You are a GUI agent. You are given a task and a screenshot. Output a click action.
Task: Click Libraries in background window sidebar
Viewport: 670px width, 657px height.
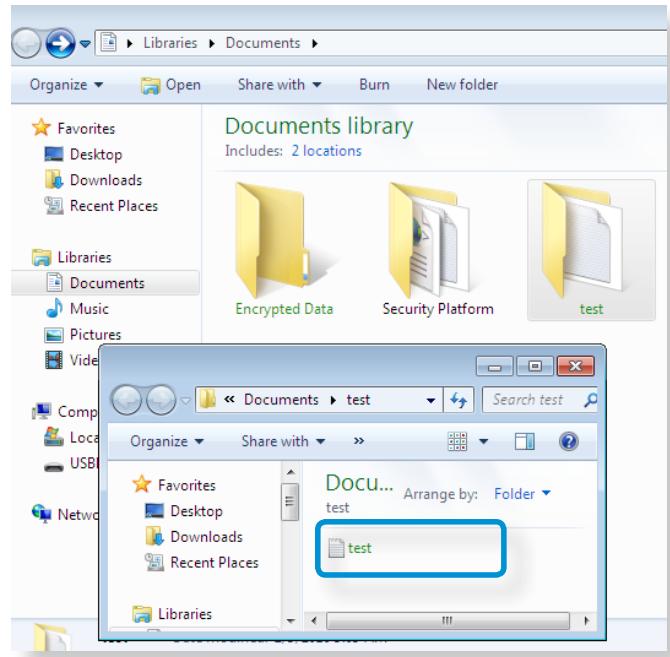pos(72,257)
